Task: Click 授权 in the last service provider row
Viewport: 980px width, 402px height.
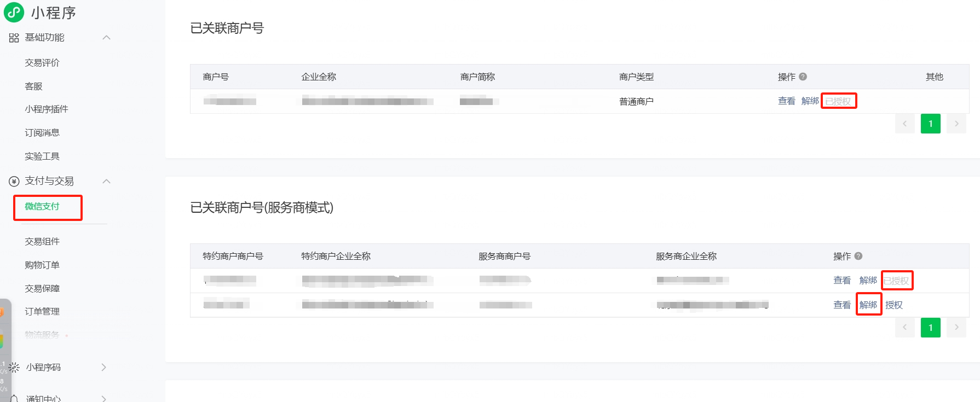Action: pyautogui.click(x=893, y=305)
